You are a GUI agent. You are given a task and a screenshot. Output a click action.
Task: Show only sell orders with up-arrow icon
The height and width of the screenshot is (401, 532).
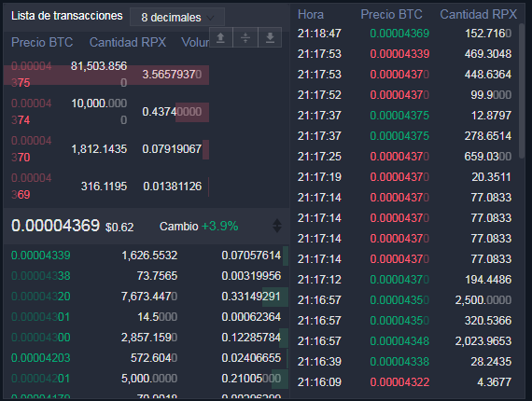(x=221, y=37)
